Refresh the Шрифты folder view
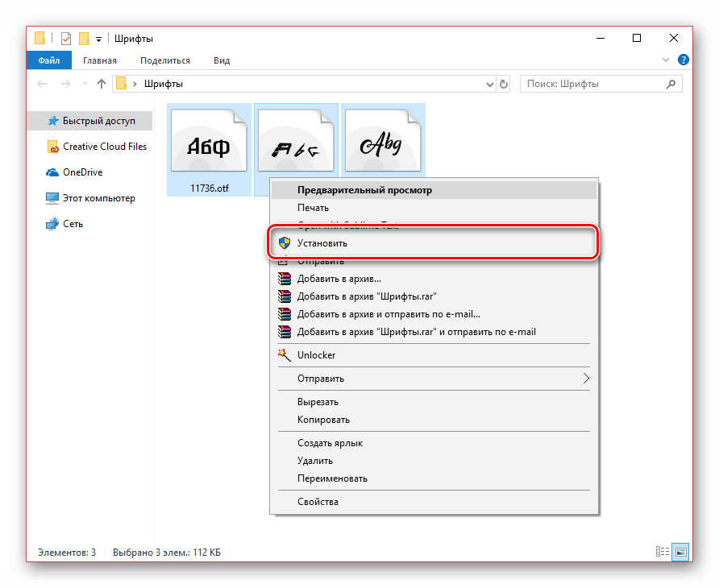The image size is (719, 588). point(504,83)
